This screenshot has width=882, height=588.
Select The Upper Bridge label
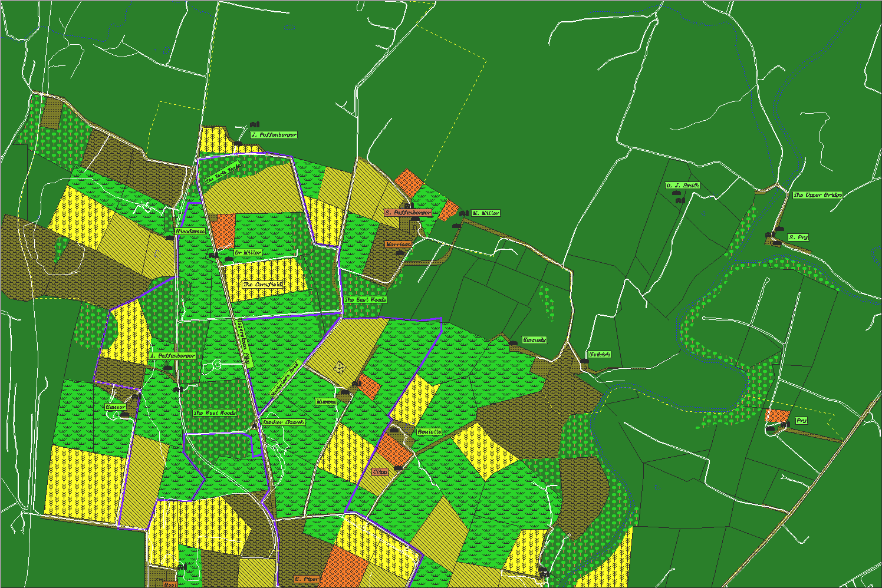[x=817, y=194]
